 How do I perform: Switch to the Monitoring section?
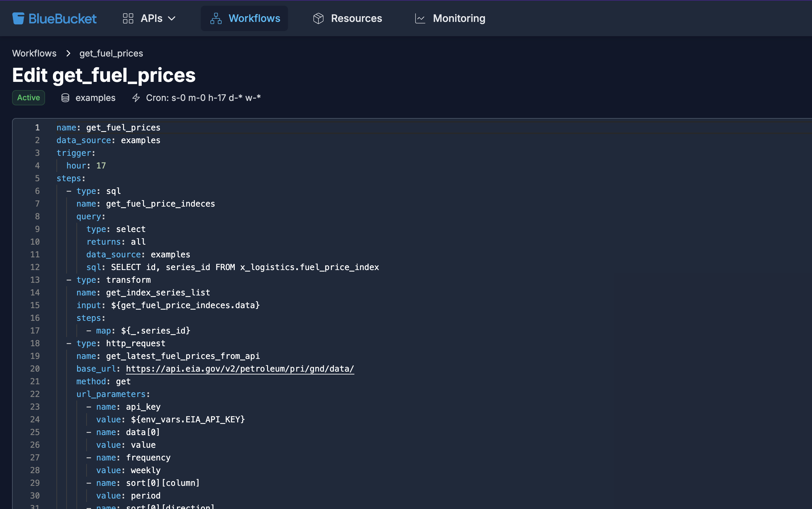pyautogui.click(x=459, y=18)
